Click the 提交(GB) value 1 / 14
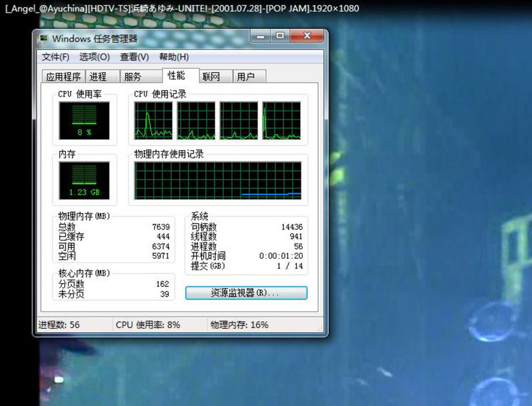Viewport: 532px width, 406px height. pos(290,266)
